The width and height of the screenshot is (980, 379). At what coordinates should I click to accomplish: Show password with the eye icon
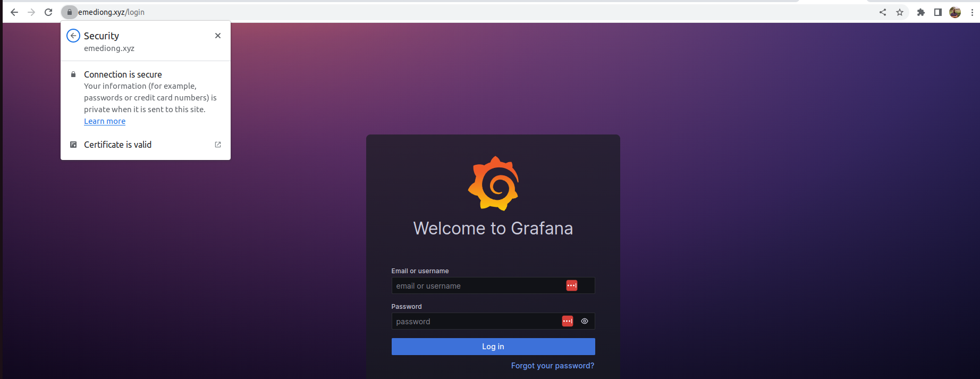[x=585, y=321]
